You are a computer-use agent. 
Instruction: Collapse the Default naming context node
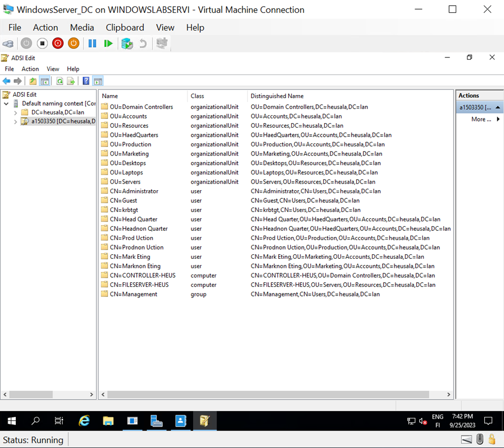point(6,103)
